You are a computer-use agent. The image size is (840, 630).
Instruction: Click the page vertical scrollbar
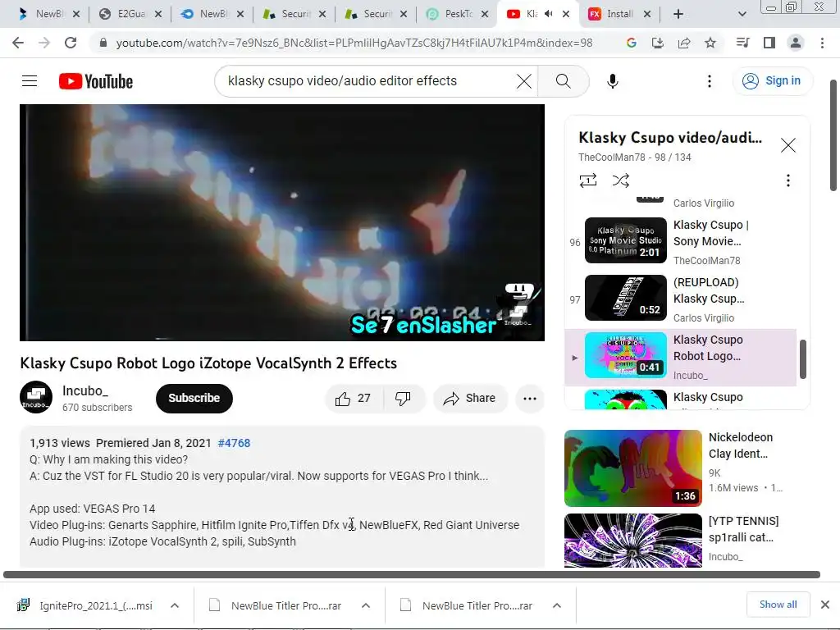833,135
